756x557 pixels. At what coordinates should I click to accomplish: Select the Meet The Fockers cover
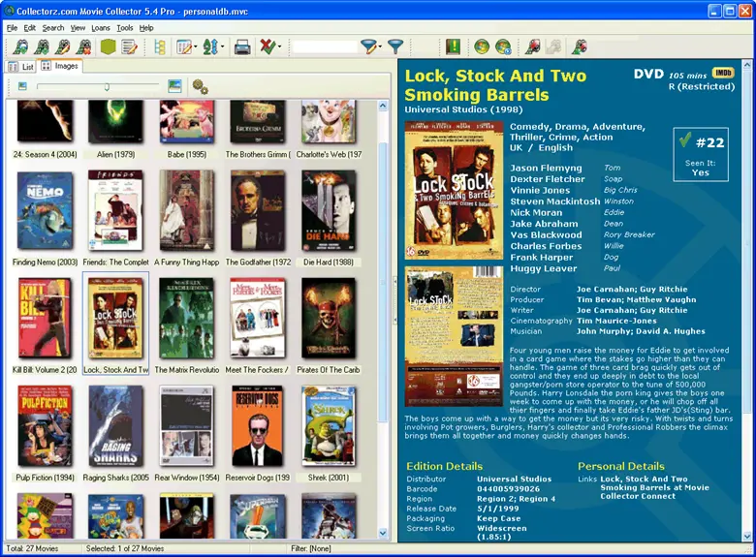pyautogui.click(x=258, y=318)
